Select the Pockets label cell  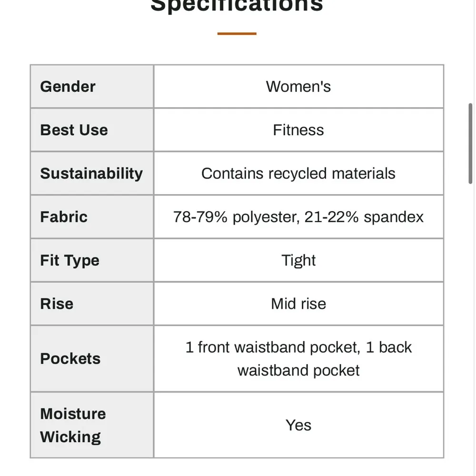tap(92, 358)
